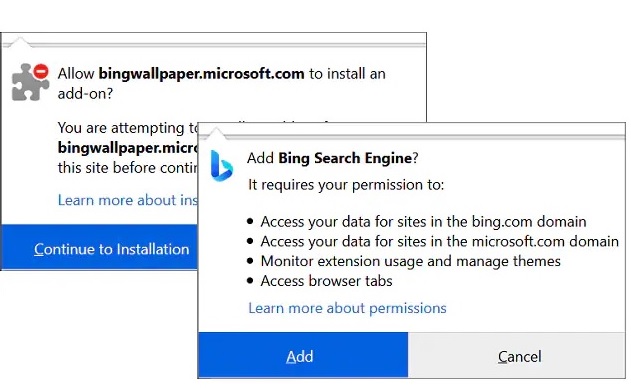Image resolution: width=631 pixels, height=388 pixels.
Task: Dismiss the prompt with Cancel
Action: [x=517, y=355]
